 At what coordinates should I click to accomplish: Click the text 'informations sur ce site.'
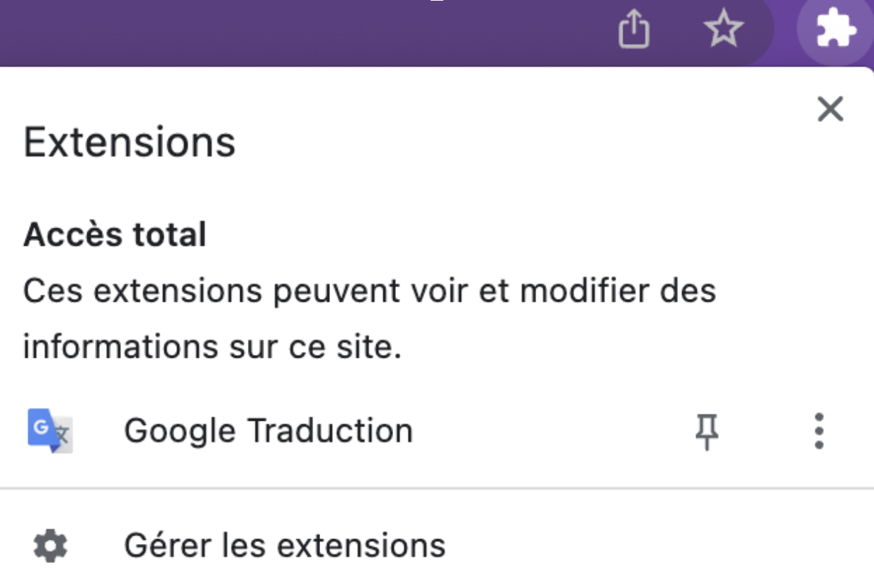212,347
